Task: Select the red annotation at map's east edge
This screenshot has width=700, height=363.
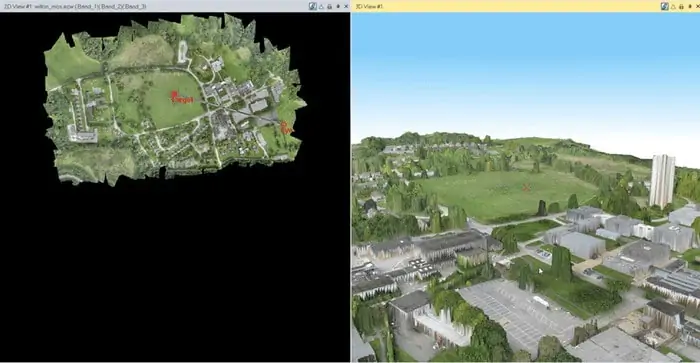Action: pos(286,128)
